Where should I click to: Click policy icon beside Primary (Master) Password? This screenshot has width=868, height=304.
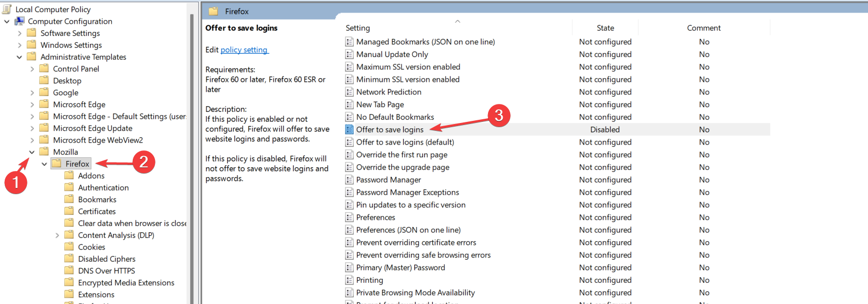click(x=349, y=268)
